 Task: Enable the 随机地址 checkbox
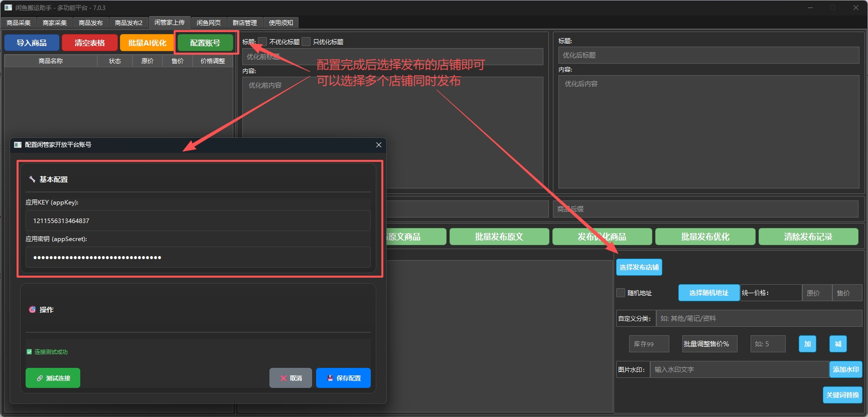(621, 293)
